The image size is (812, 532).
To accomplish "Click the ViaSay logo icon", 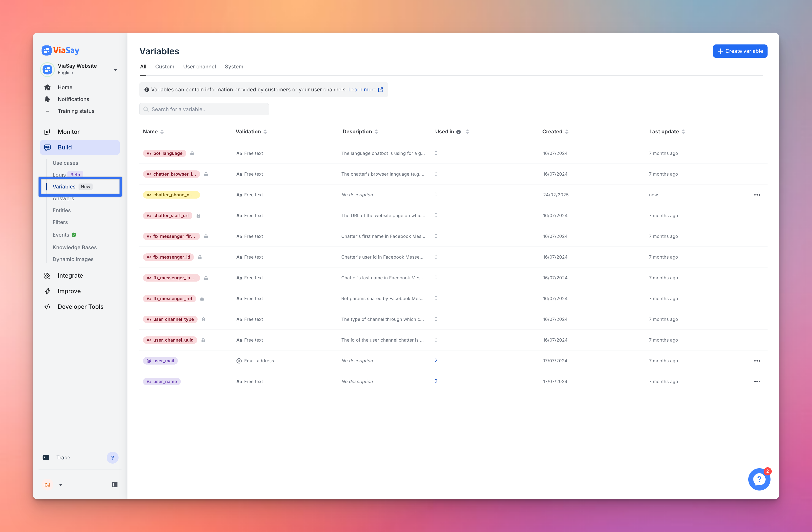I will (46, 50).
